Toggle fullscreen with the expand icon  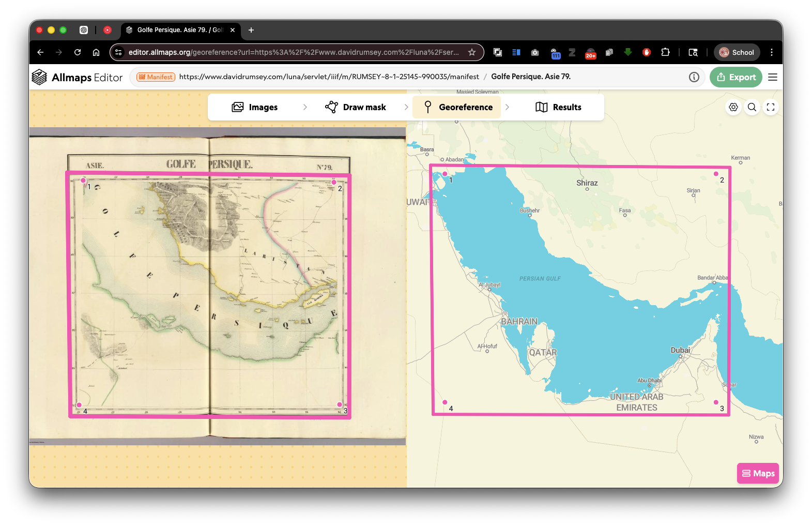pos(771,107)
